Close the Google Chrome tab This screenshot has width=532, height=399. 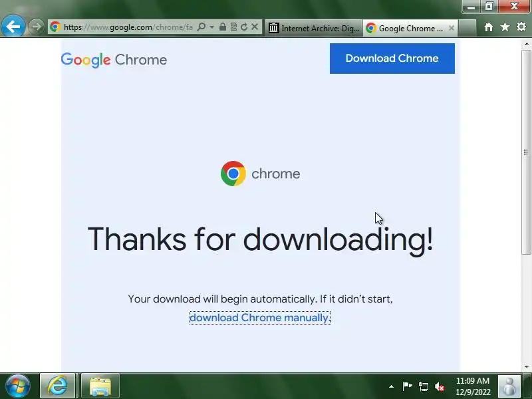point(452,28)
